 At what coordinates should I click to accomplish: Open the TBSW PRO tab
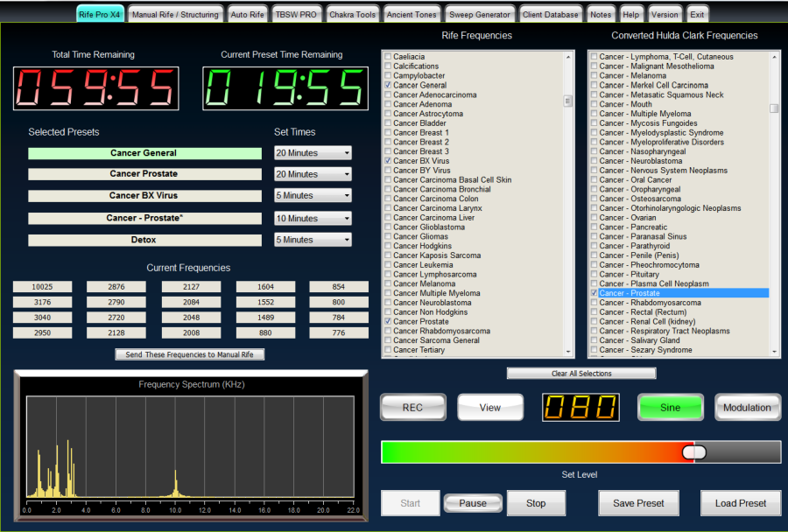tap(296, 14)
